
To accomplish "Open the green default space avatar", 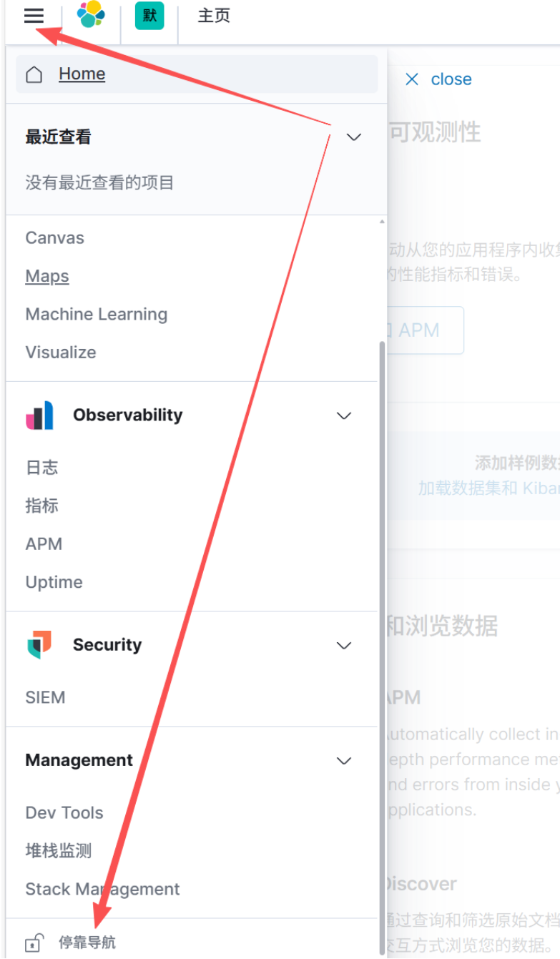I will 149,16.
